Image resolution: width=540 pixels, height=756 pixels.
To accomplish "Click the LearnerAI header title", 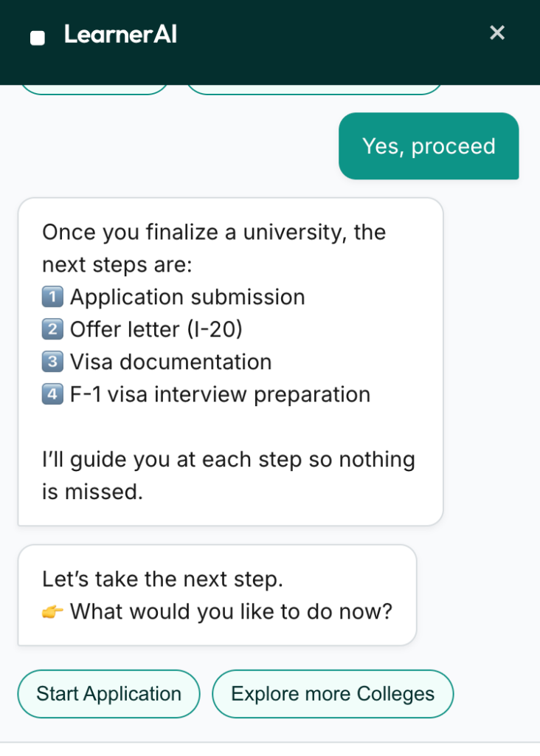I will click(x=120, y=35).
